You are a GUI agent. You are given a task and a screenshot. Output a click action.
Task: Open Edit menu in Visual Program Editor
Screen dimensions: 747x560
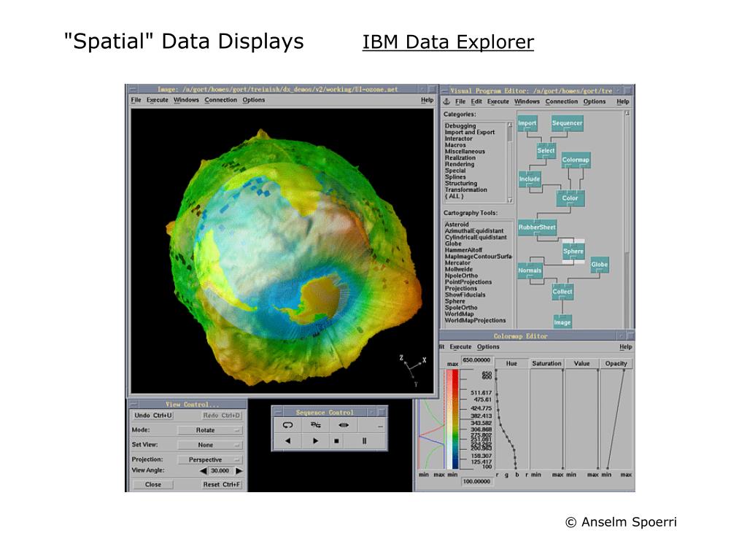[x=476, y=101]
